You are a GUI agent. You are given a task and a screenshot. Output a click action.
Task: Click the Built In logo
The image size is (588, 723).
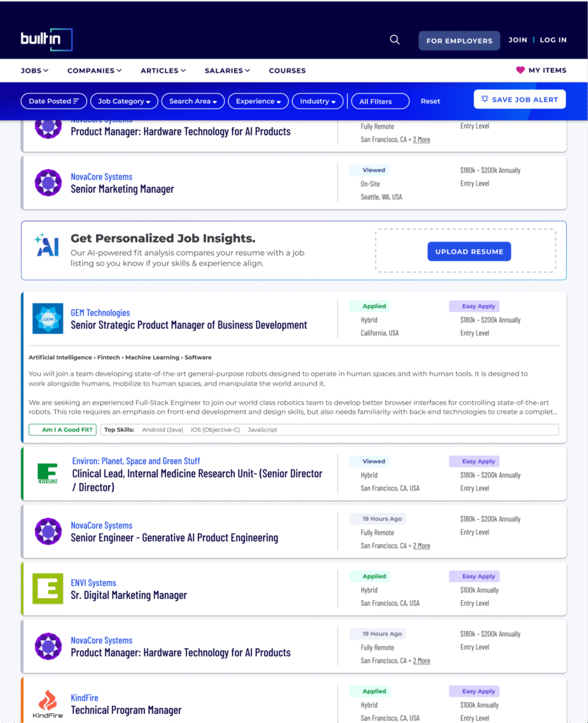(47, 40)
